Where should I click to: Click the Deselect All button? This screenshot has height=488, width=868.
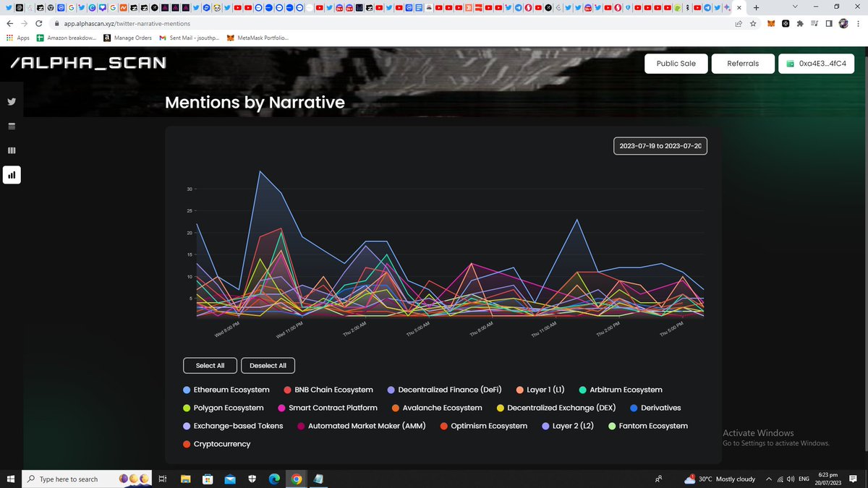pyautogui.click(x=268, y=365)
